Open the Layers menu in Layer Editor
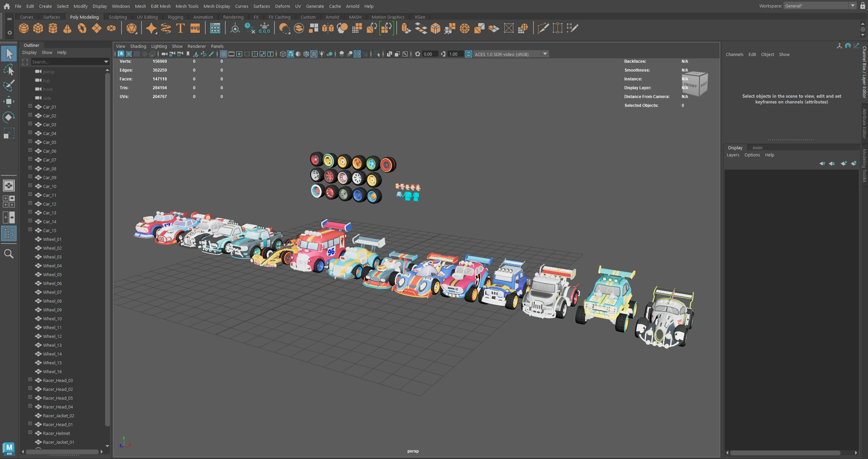Screen dimensions: 868x459 click(x=733, y=155)
